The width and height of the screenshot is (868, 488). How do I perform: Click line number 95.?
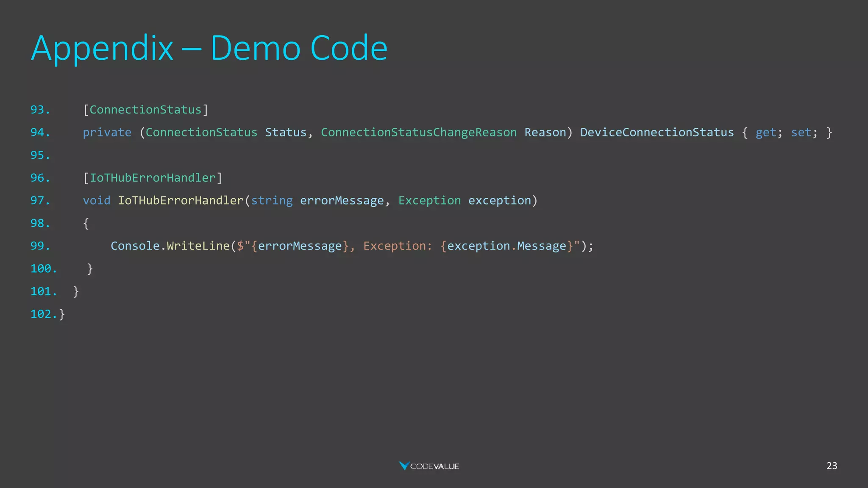(x=40, y=155)
